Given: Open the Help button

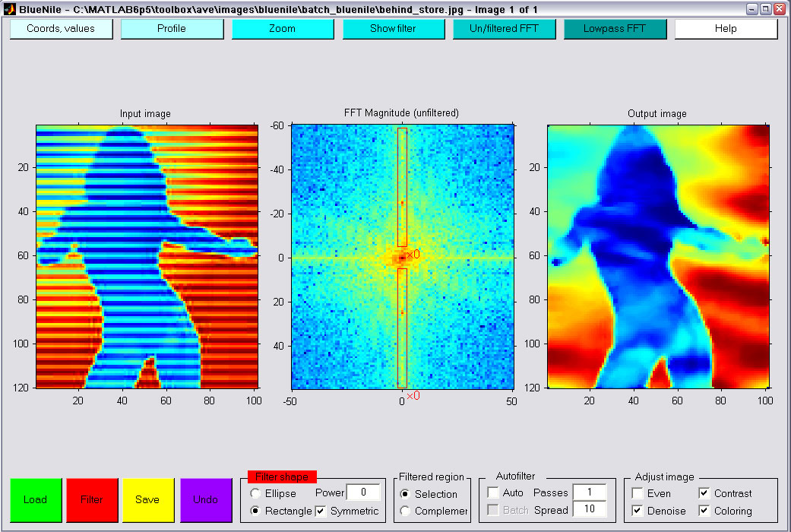Looking at the screenshot, I should 726,29.
